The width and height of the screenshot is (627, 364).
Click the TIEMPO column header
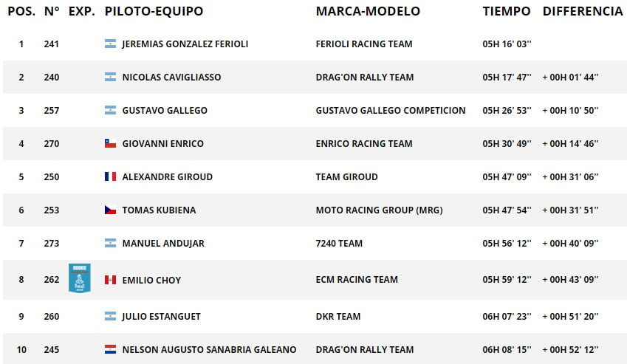click(x=506, y=11)
